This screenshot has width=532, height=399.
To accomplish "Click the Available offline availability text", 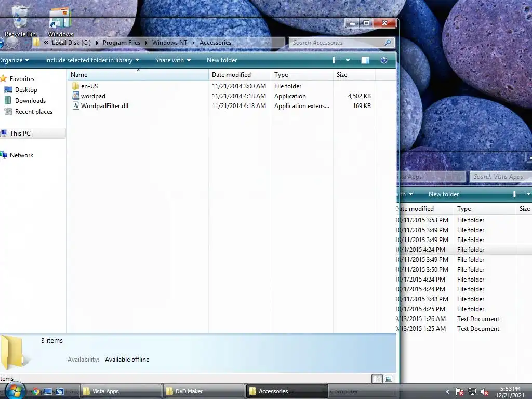I will pos(127,360).
